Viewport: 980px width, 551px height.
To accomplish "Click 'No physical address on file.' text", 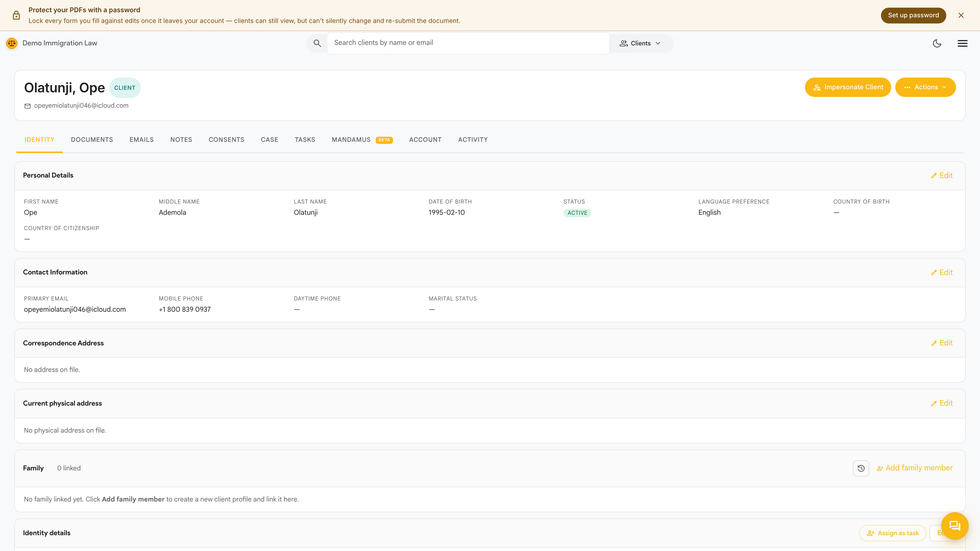I will (x=65, y=430).
